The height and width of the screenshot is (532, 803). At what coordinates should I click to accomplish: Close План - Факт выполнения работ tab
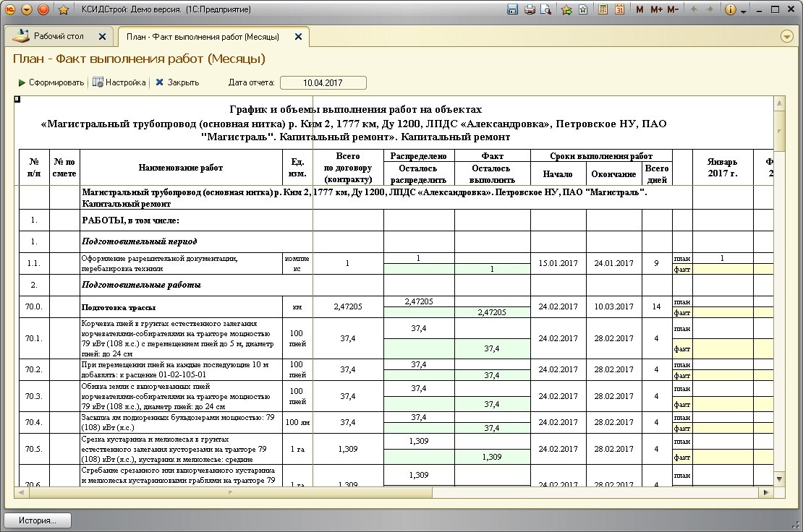point(298,37)
